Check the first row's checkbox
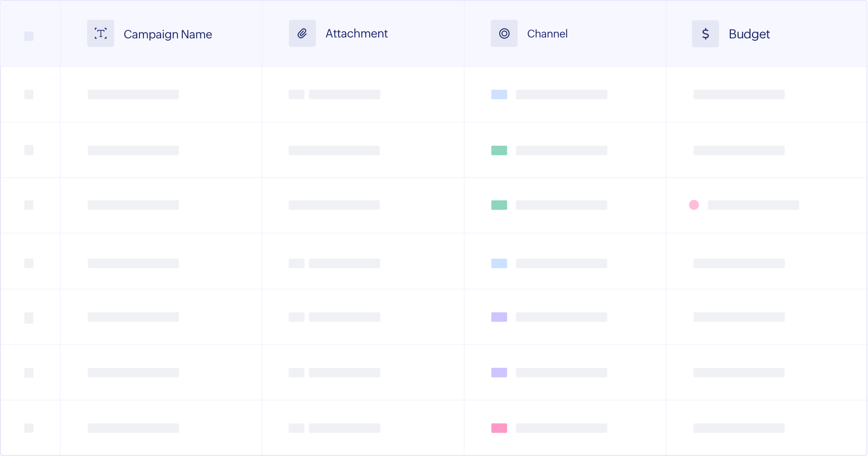Image resolution: width=868 pixels, height=456 pixels. coord(29,94)
